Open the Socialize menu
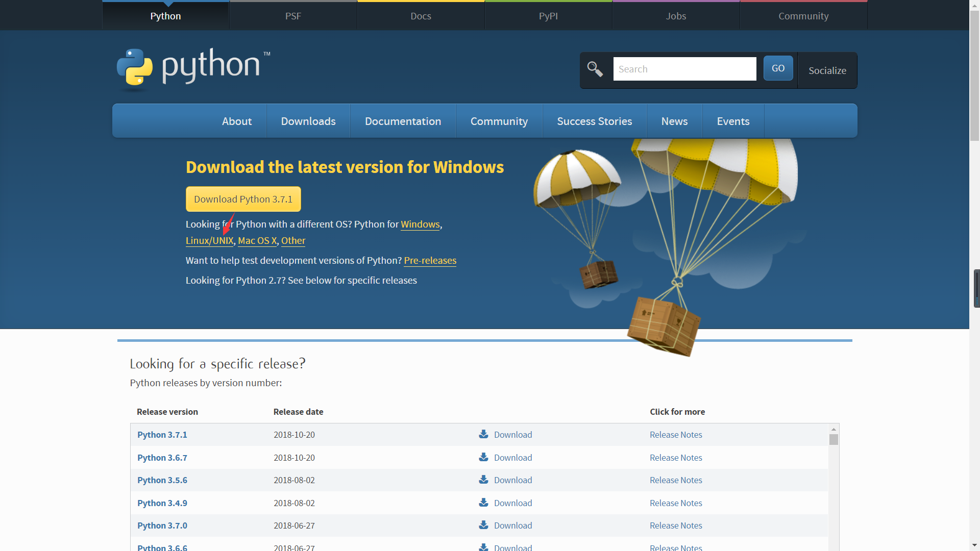The height and width of the screenshot is (551, 980). pos(827,70)
